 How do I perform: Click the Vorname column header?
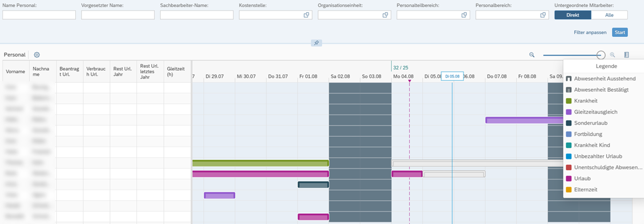pos(15,72)
